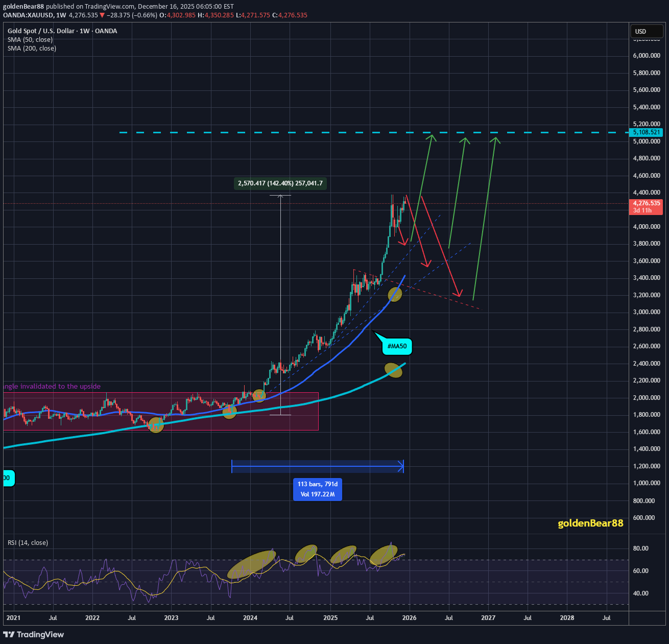Click the 5,108.521 price level label
669x644 pixels.
646,132
